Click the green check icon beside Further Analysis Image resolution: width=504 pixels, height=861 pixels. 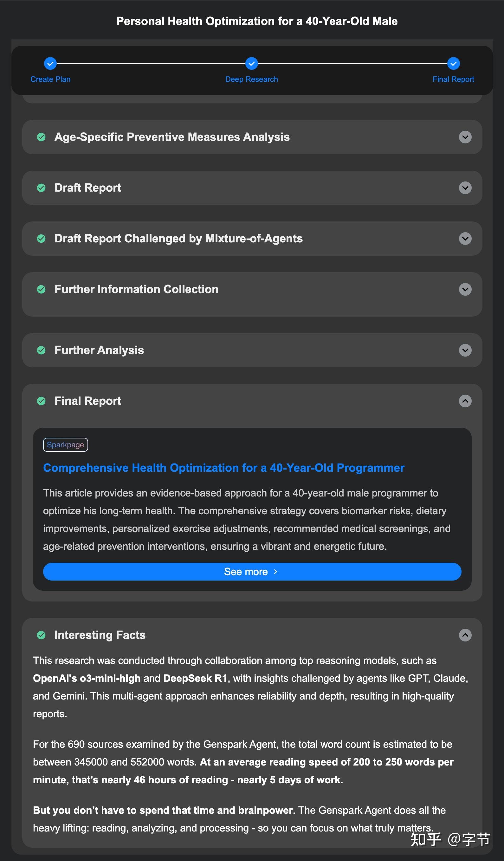point(41,350)
